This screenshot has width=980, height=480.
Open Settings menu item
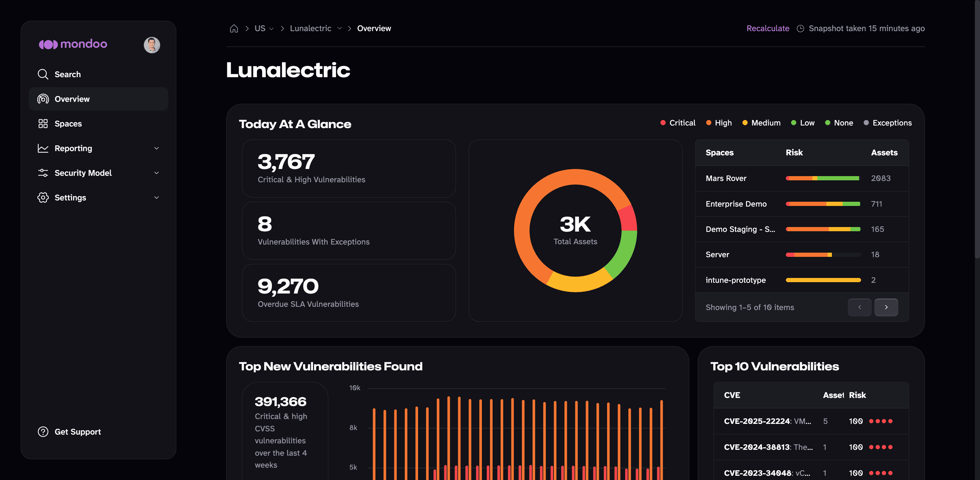(x=98, y=198)
